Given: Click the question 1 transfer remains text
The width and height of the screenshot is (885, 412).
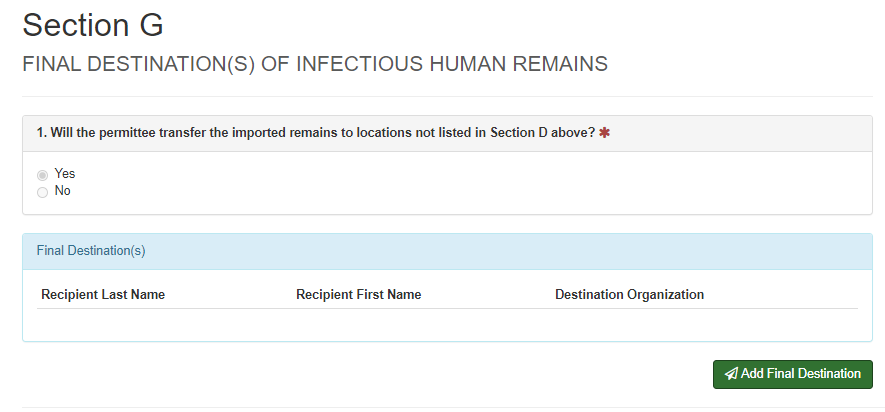Looking at the screenshot, I should pos(316,133).
